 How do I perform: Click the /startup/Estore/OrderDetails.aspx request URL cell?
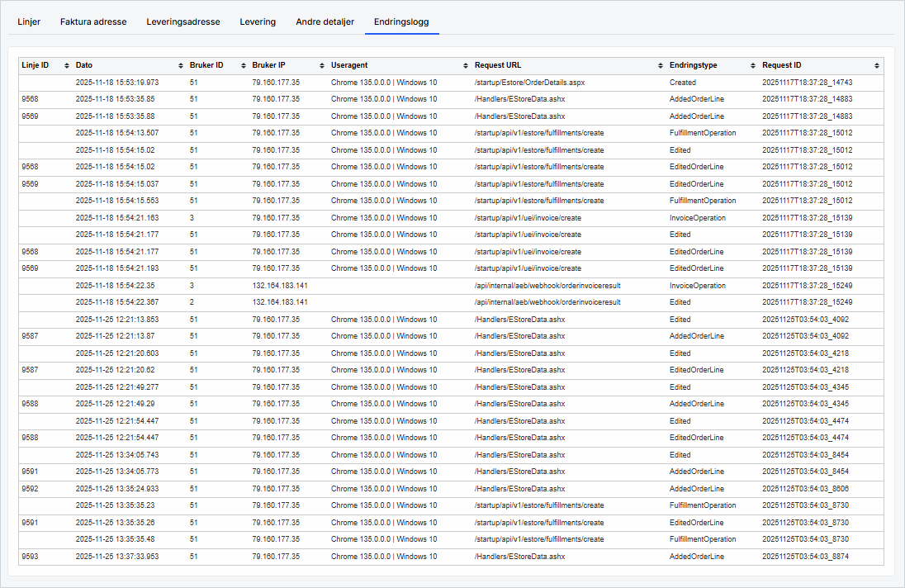[x=529, y=83]
